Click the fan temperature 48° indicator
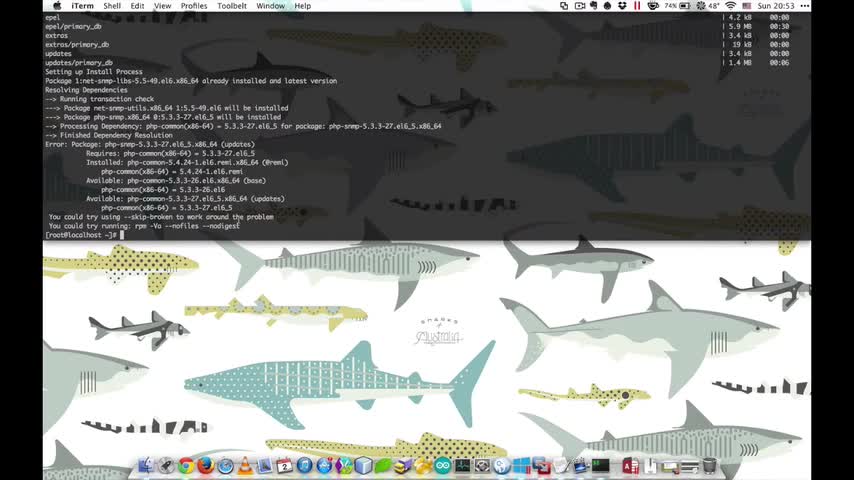Viewport: 854px width, 480px height. click(x=708, y=6)
